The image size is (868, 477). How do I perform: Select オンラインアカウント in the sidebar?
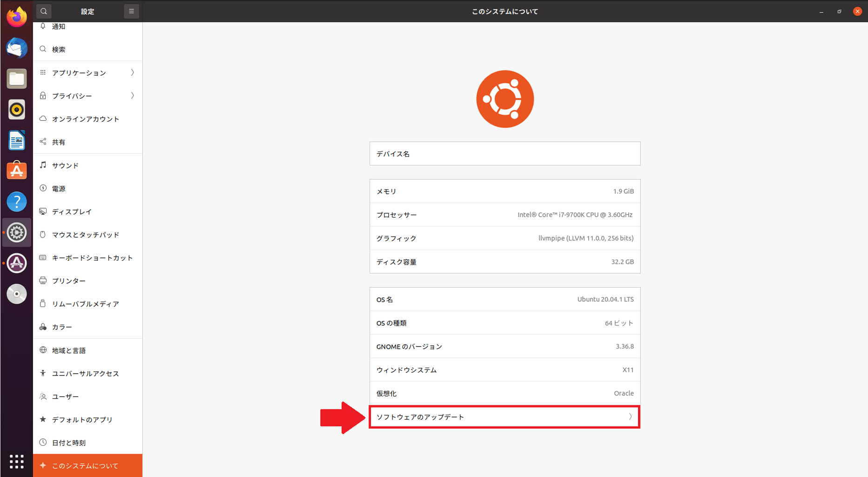87,119
